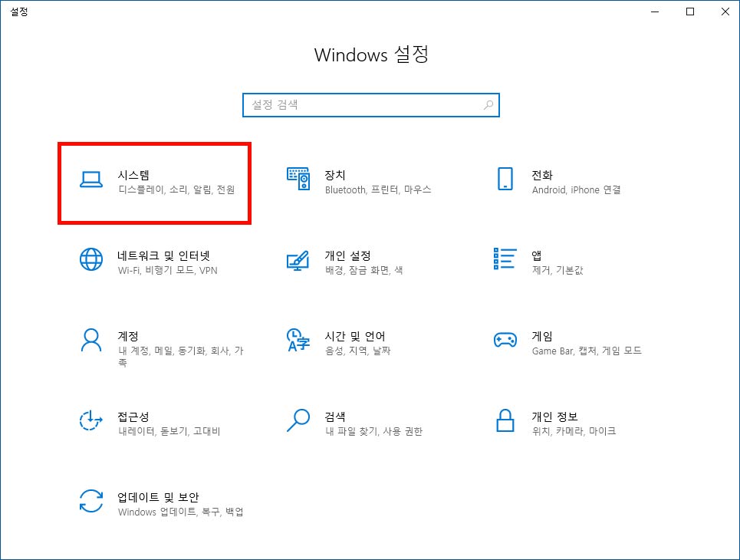Viewport: 740px width, 560px height.
Task: Minimize the 설정 window
Action: coord(655,12)
